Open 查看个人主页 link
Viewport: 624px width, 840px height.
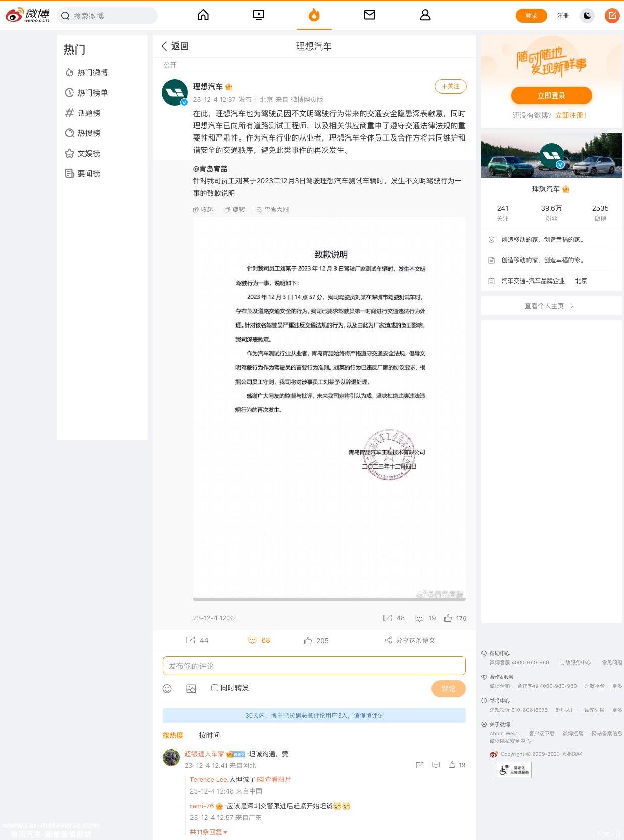[x=550, y=306]
